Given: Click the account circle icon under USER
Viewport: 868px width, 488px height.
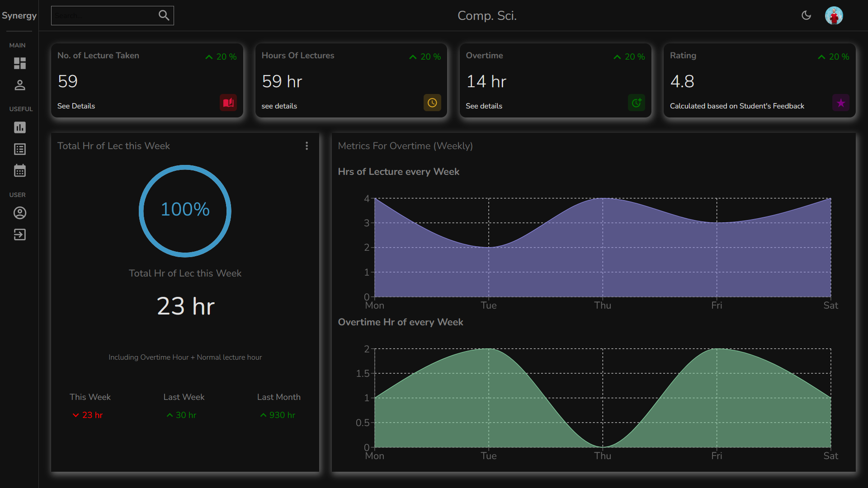Looking at the screenshot, I should point(19,213).
